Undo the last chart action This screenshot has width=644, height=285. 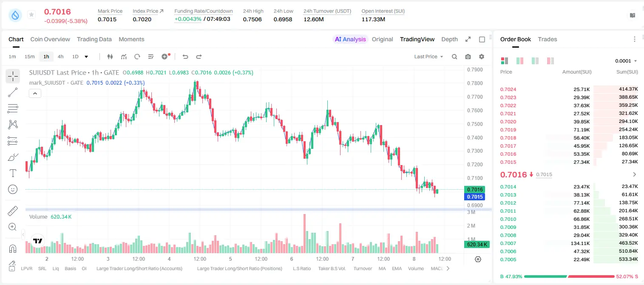coord(185,57)
